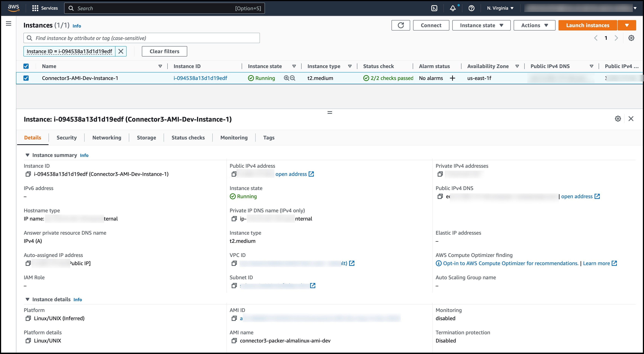Screen dimensions: 644x354
Task: Remove the Instance ID filter with X
Action: pos(121,51)
